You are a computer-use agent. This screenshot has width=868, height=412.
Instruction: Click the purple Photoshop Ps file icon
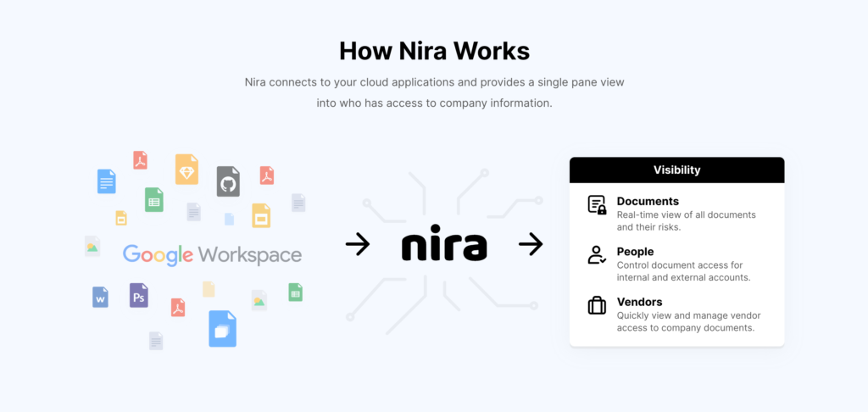coord(139,295)
